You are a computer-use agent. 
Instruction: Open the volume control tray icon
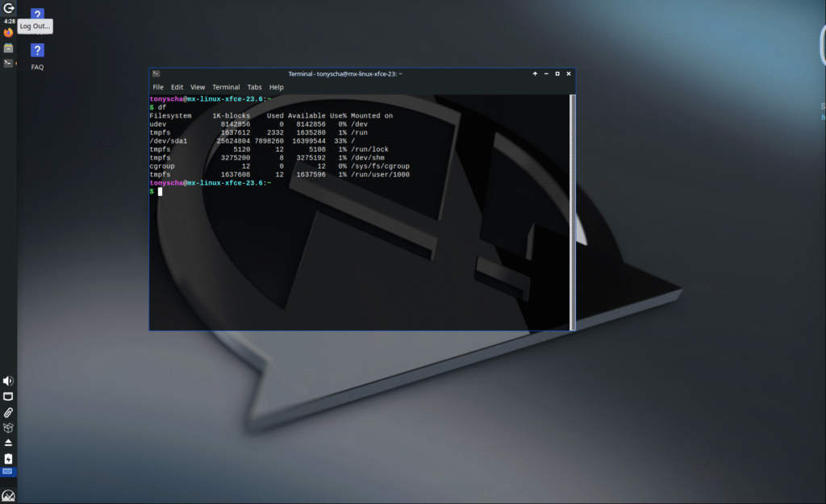8,381
